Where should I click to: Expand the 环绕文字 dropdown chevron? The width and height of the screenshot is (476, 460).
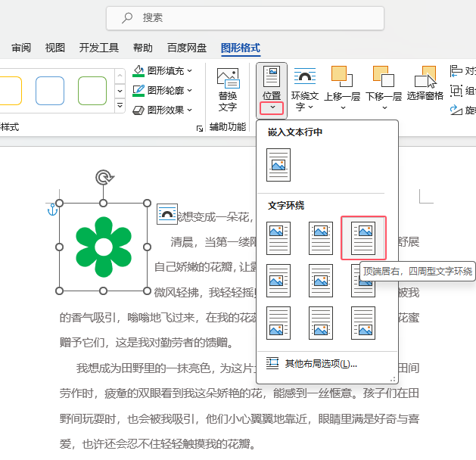(310, 107)
